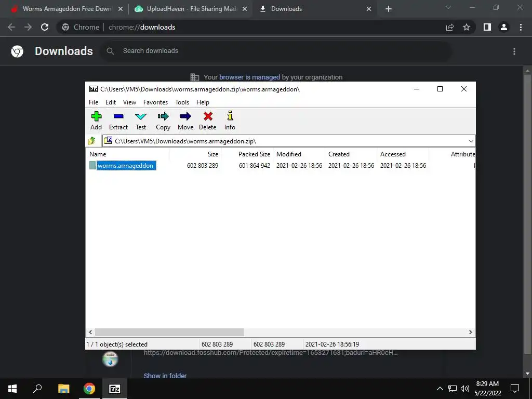The width and height of the screenshot is (532, 399).
Task: Select the worms.armageddon row name
Action: 126,166
